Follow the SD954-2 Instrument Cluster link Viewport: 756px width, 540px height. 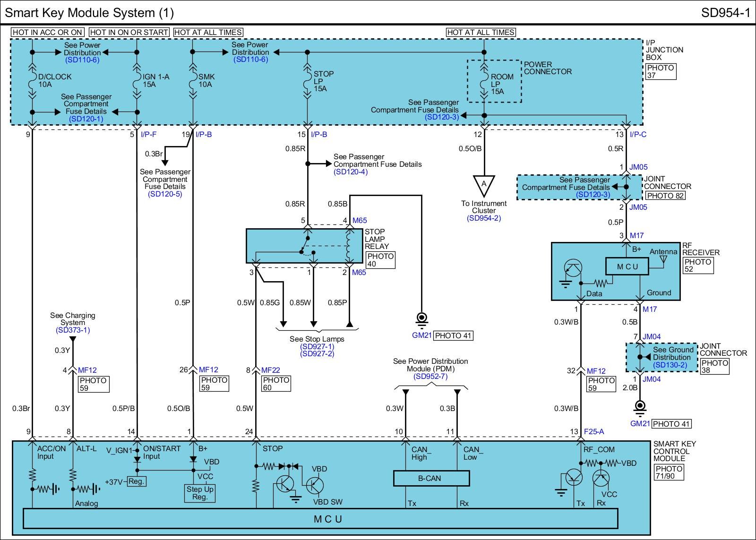(483, 218)
